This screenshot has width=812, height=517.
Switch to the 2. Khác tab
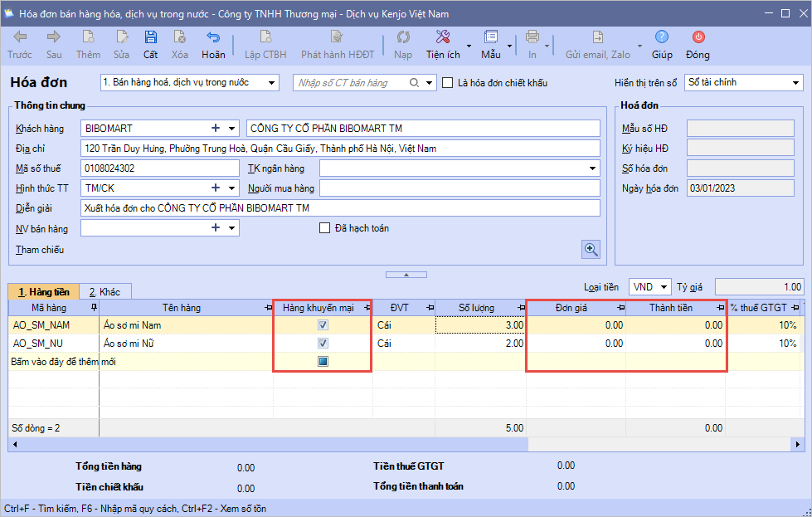[x=105, y=292]
